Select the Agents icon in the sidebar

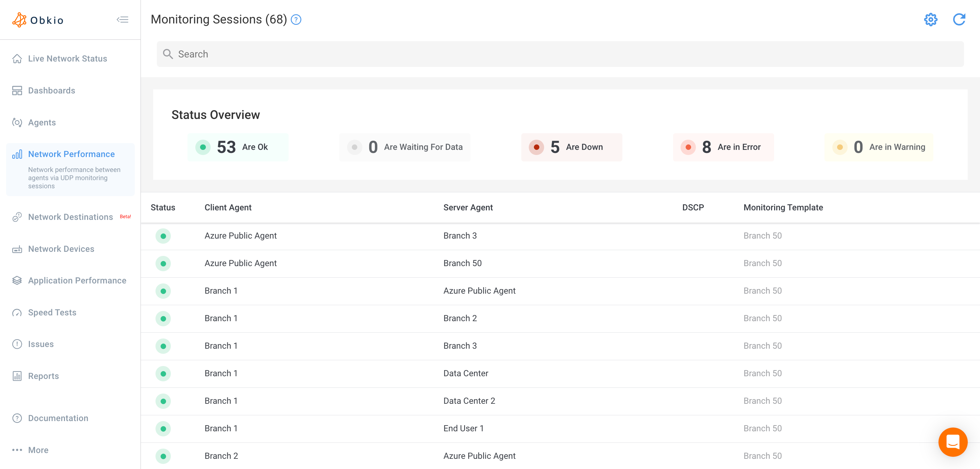(x=17, y=122)
